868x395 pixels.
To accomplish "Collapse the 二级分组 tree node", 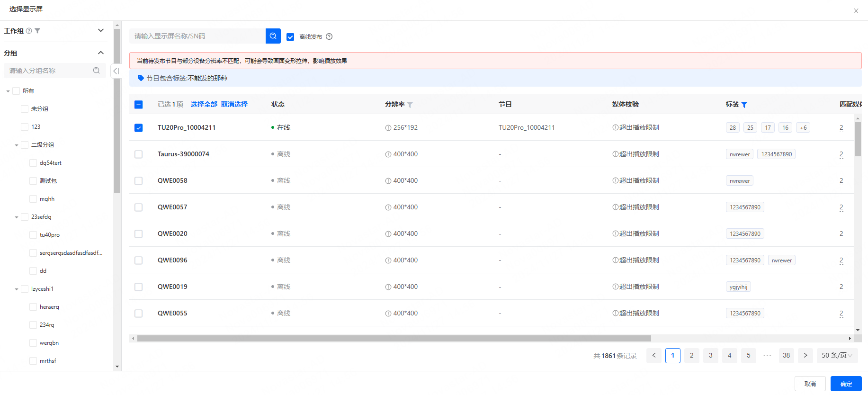I will [17, 145].
